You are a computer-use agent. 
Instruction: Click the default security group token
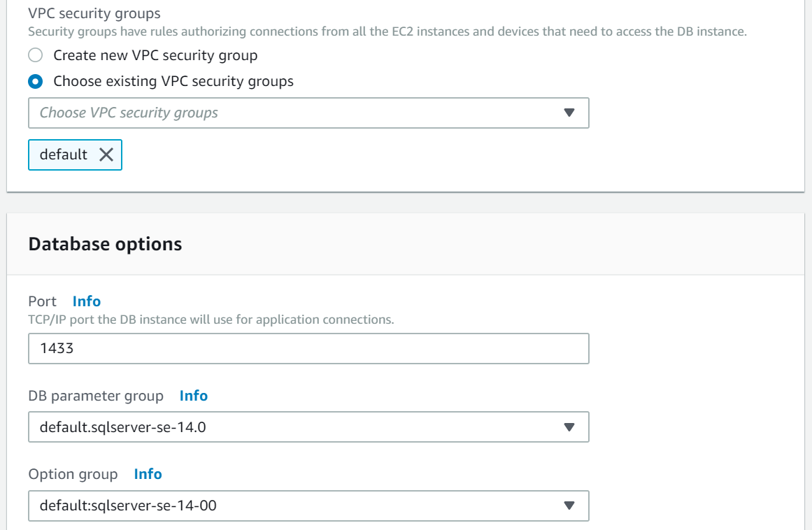[x=64, y=155]
